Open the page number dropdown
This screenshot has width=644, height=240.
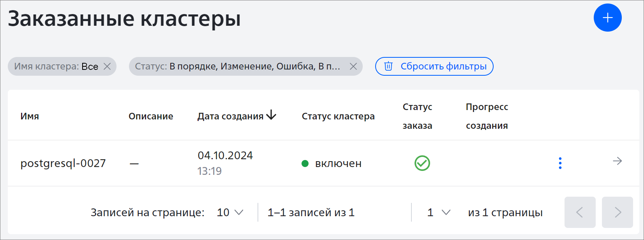(x=439, y=212)
